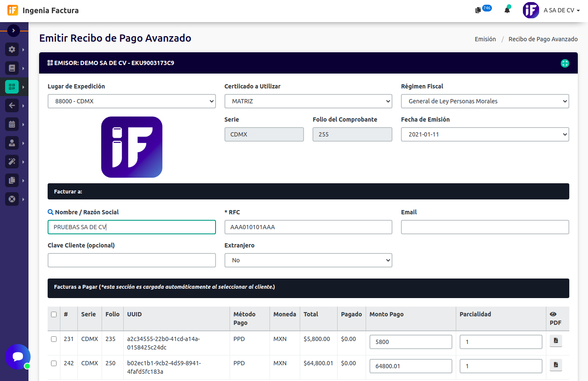Open the chat bubble widget
This screenshot has width=588, height=381.
coord(18,356)
